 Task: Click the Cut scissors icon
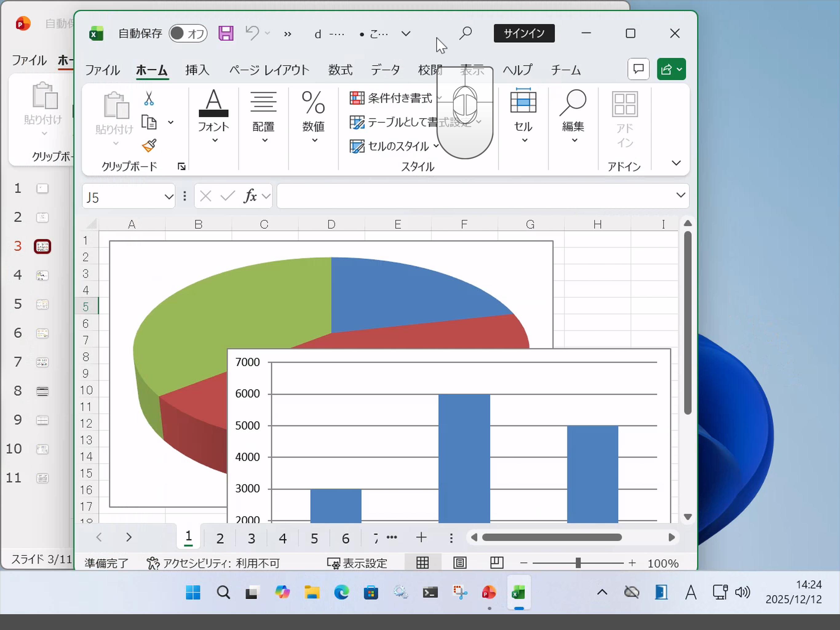pos(149,98)
